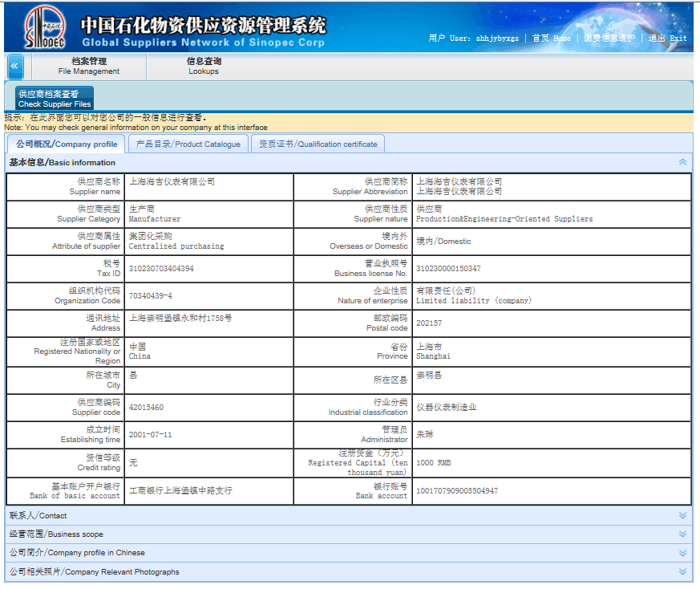
Task: Click the Check Supplier Files button
Action: (55, 99)
